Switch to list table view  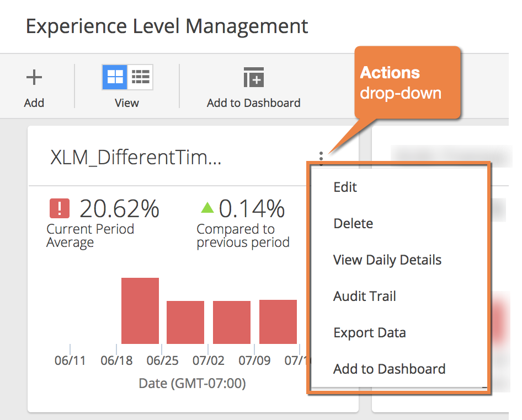coord(141,77)
